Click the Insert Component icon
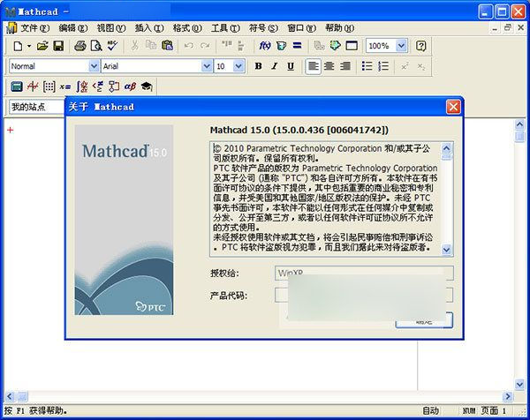This screenshot has width=530, height=420. 336,46
